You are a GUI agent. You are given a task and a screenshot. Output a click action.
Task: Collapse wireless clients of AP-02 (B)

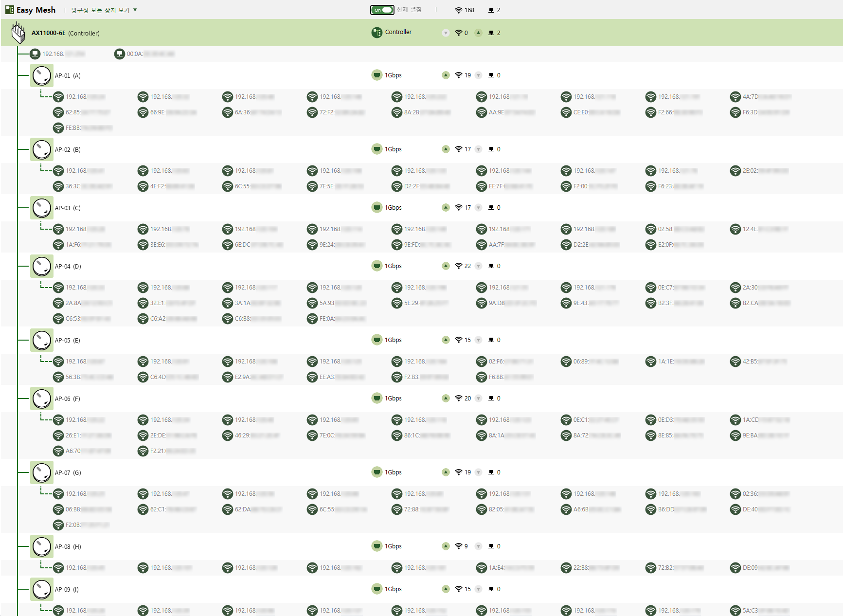click(x=446, y=149)
